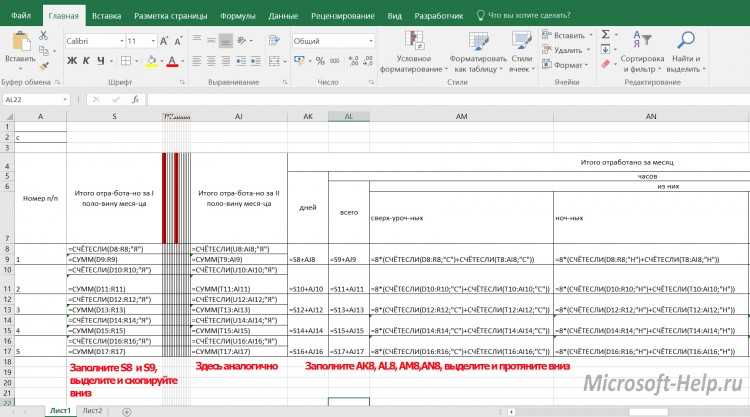
Task: Toggle Underline (Ч) formatting
Action: click(100, 61)
